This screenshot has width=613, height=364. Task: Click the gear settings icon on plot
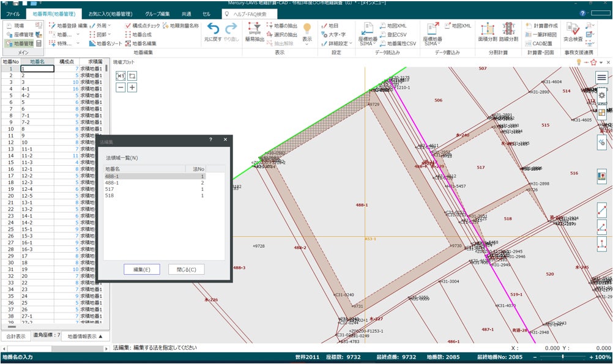click(x=601, y=95)
